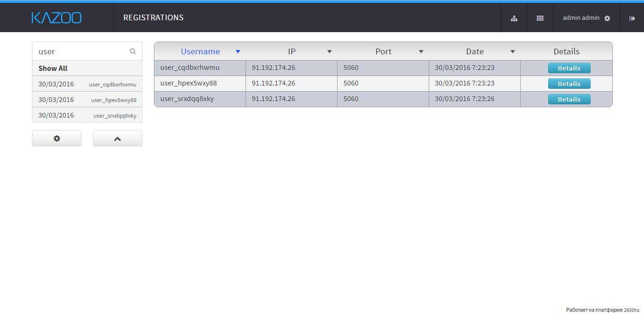Click the sign out icon
Viewport: 644px width, 315px height.
point(632,18)
